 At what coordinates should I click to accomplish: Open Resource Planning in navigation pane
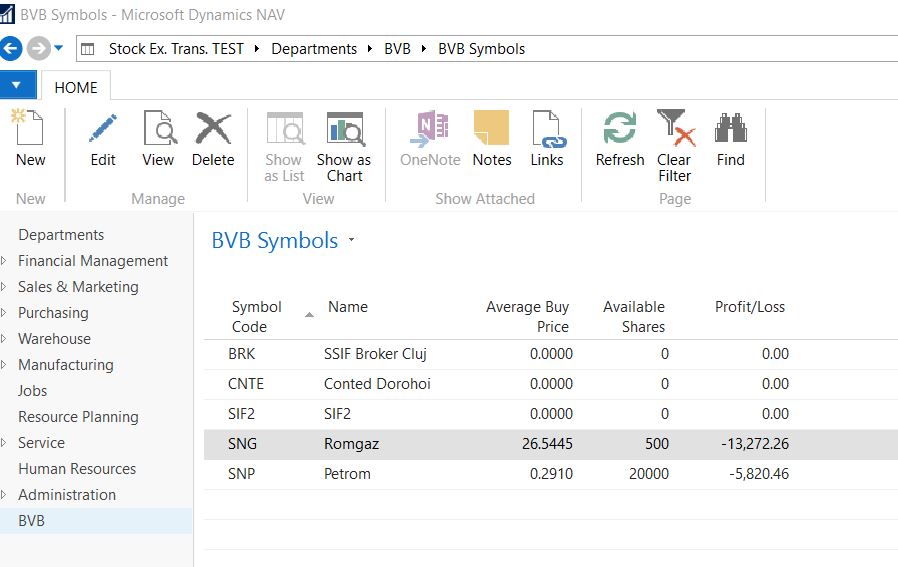coord(78,417)
